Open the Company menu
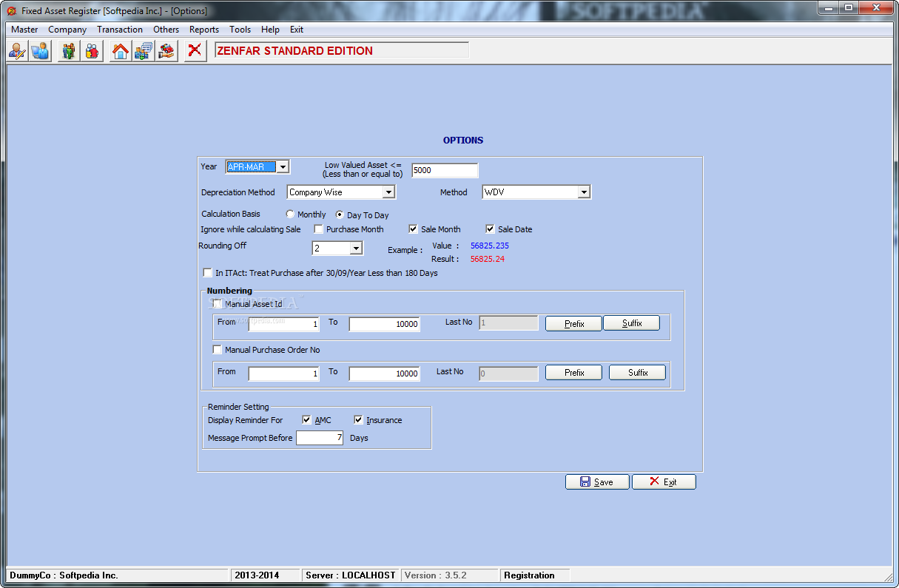This screenshot has width=899, height=588. (x=67, y=30)
